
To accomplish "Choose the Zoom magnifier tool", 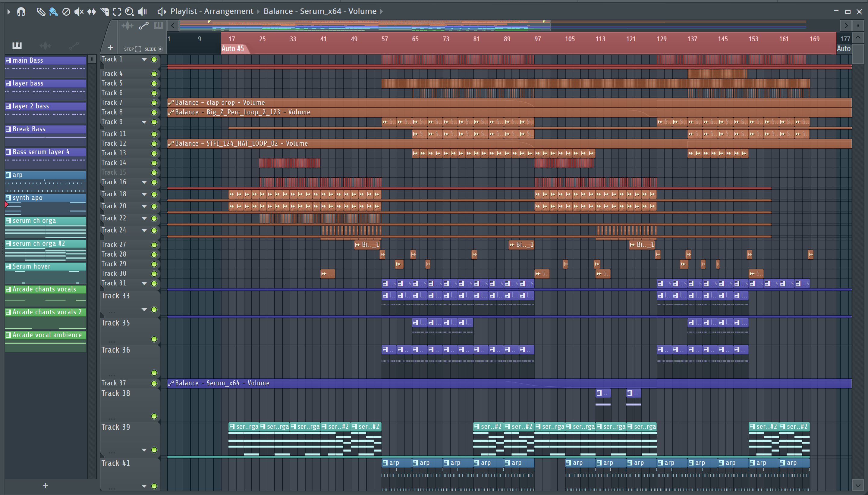I will pyautogui.click(x=129, y=12).
